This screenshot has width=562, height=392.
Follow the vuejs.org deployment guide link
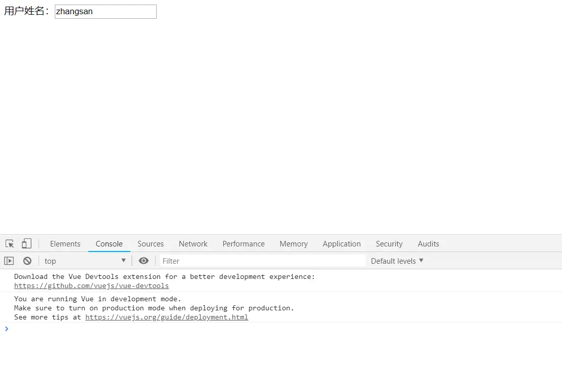coord(167,317)
